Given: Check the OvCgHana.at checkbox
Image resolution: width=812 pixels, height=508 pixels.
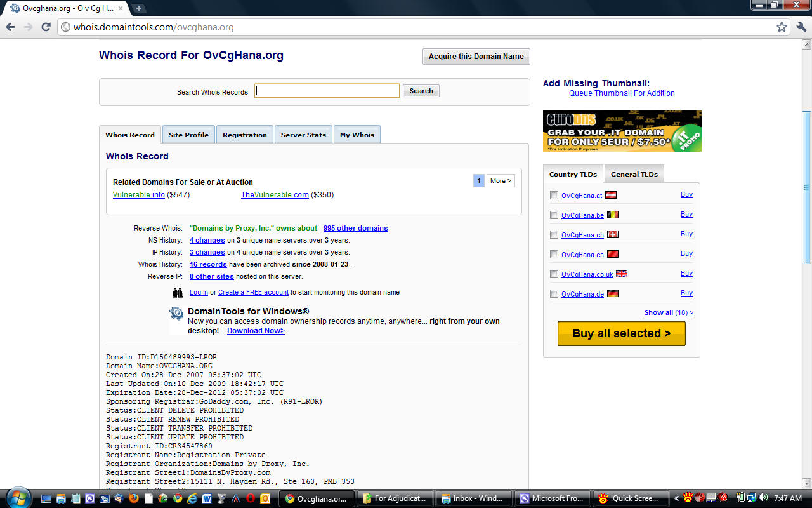Looking at the screenshot, I should point(554,196).
